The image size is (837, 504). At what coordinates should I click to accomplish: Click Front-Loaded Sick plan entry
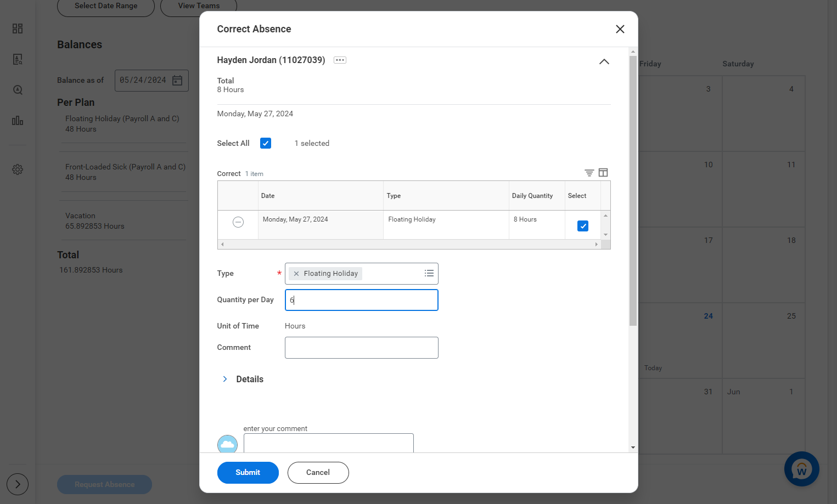tap(123, 172)
